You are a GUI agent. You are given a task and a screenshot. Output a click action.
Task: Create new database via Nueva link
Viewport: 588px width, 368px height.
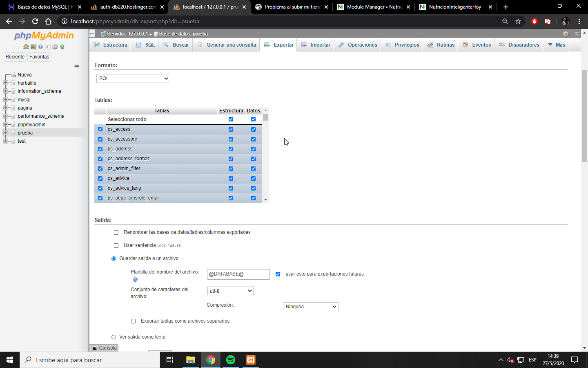pos(24,75)
